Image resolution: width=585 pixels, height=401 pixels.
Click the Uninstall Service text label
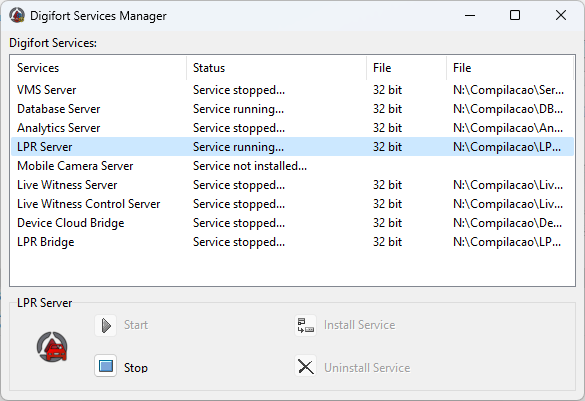[367, 368]
